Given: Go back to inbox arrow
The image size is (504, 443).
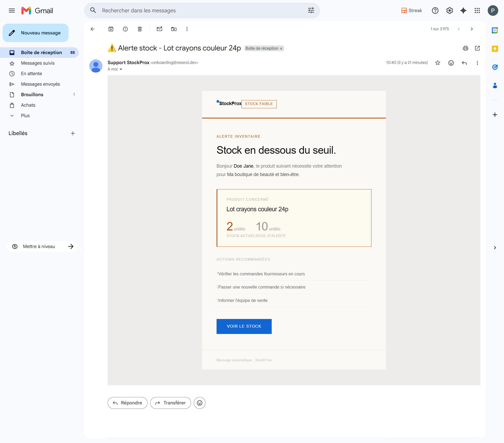Looking at the screenshot, I should pyautogui.click(x=92, y=29).
